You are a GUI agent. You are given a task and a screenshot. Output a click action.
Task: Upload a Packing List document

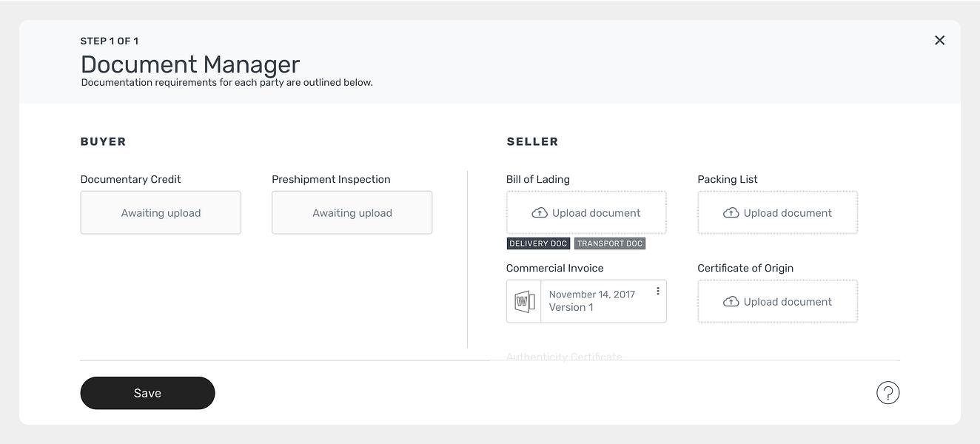pyautogui.click(x=777, y=212)
